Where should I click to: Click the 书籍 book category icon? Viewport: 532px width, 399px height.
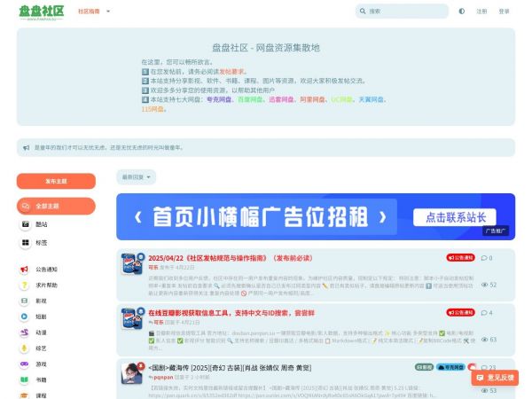click(25, 379)
